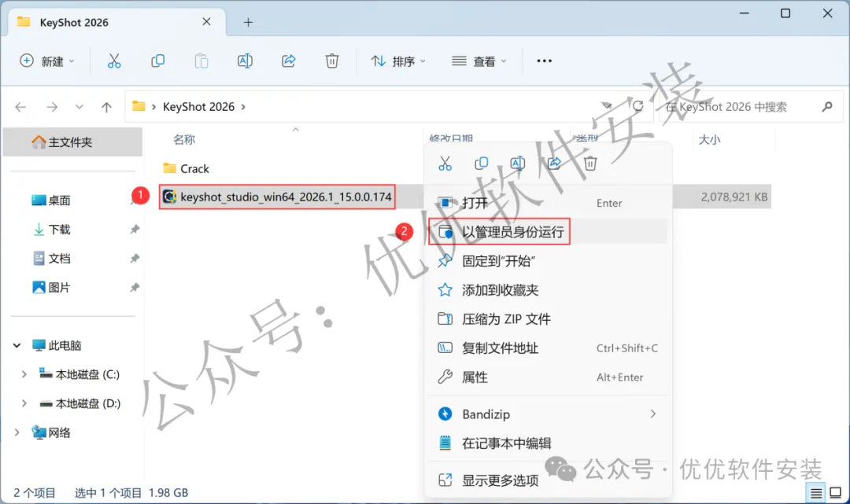Screen dimensions: 850x504
Task: Open recent locations dropdown arrow
Action: (x=79, y=107)
